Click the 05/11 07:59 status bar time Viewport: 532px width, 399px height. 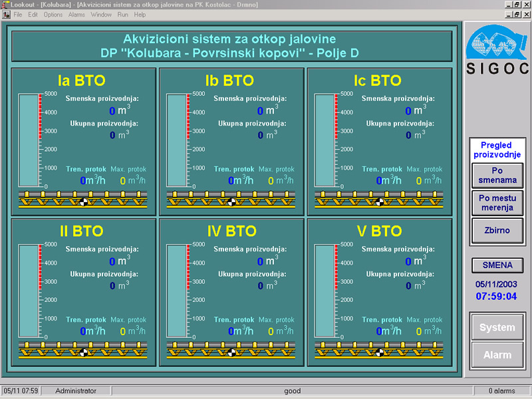pos(21,391)
